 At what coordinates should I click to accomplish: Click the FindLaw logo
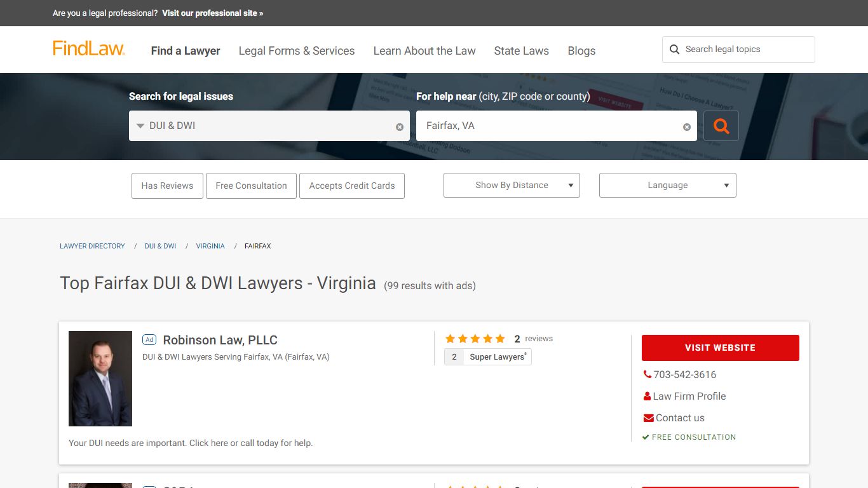pyautogui.click(x=89, y=49)
